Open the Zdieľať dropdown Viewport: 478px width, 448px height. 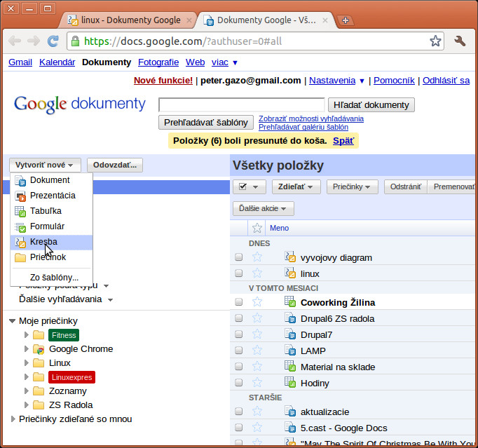point(296,186)
